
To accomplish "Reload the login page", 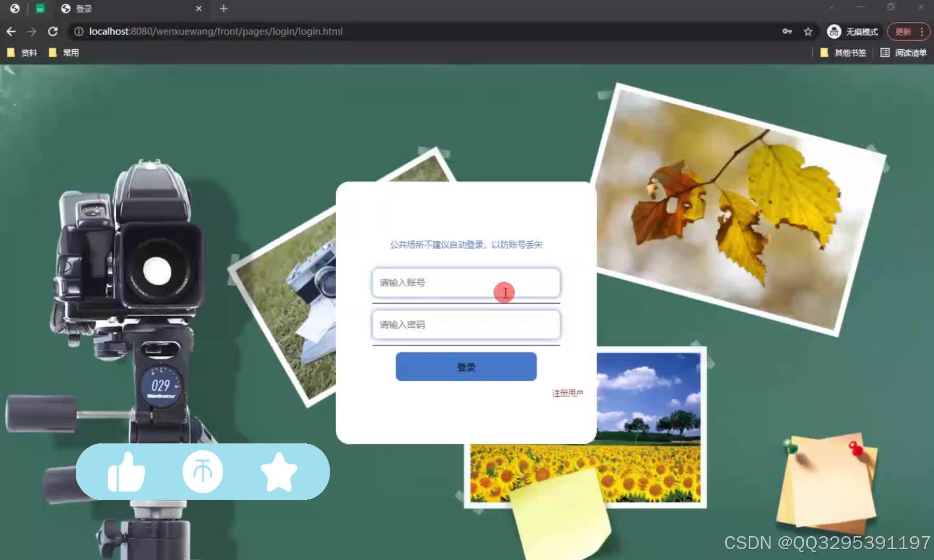I will [x=52, y=32].
